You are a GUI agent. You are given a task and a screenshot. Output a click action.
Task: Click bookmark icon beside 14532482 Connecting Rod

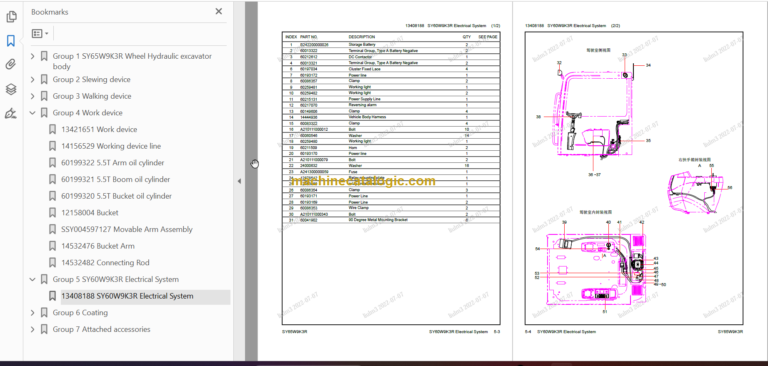52,263
